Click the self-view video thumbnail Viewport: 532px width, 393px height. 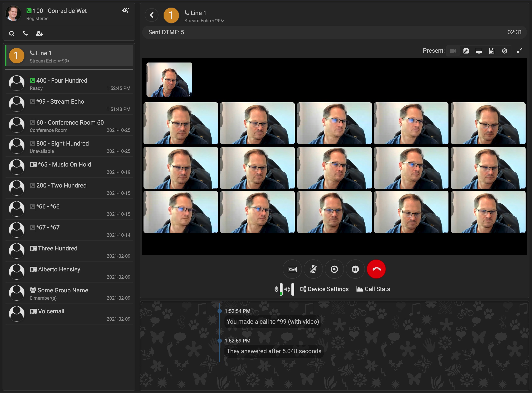tap(169, 80)
